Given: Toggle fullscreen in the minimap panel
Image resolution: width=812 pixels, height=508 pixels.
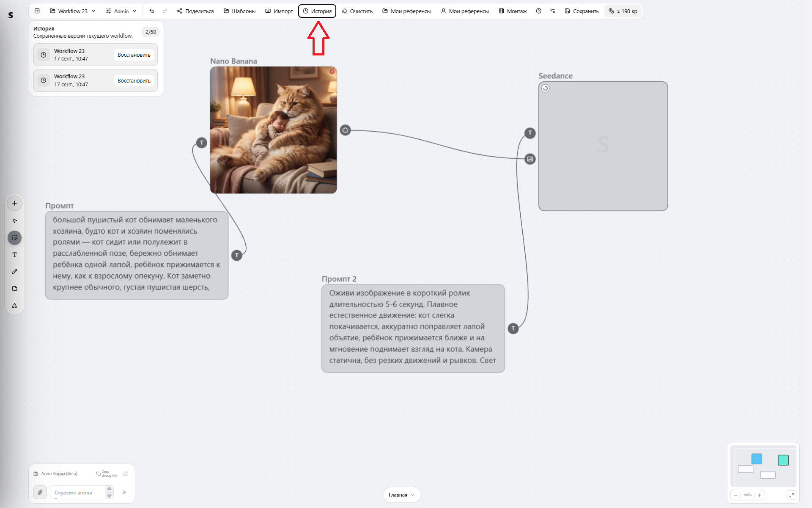Looking at the screenshot, I should [x=791, y=495].
